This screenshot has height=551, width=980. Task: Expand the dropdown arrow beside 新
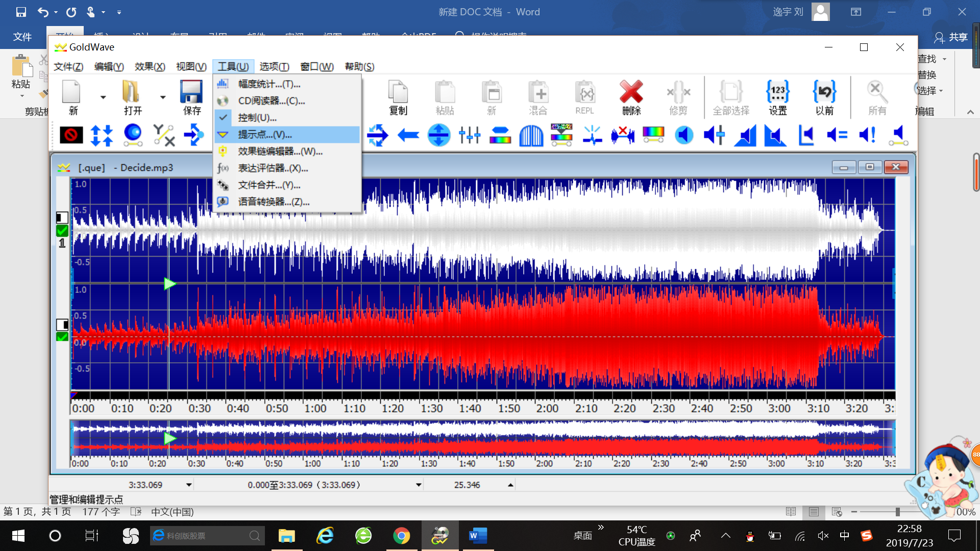tap(103, 97)
